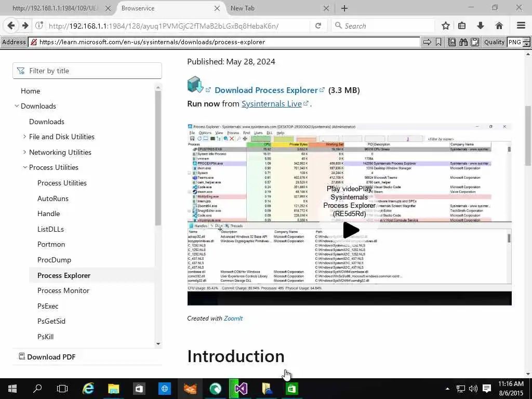
Task: Click insecure lock icon in Address field
Action: (x=34, y=42)
